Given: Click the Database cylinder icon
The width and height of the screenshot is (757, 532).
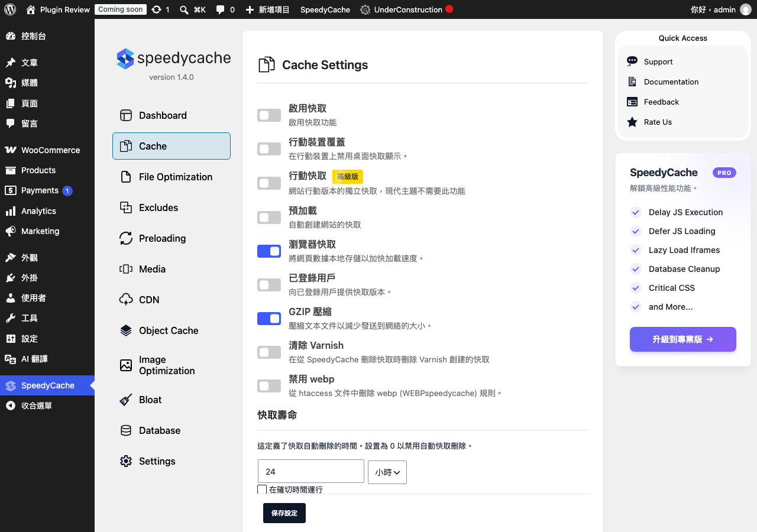Looking at the screenshot, I should tap(126, 430).
